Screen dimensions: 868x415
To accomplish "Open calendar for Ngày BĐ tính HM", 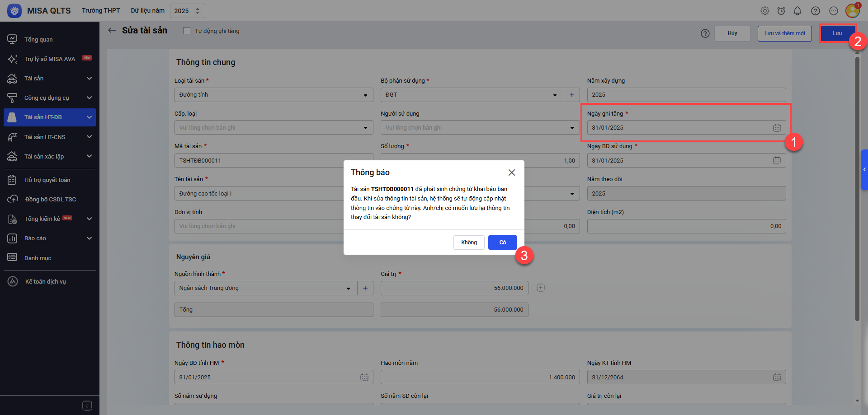I will 364,377.
